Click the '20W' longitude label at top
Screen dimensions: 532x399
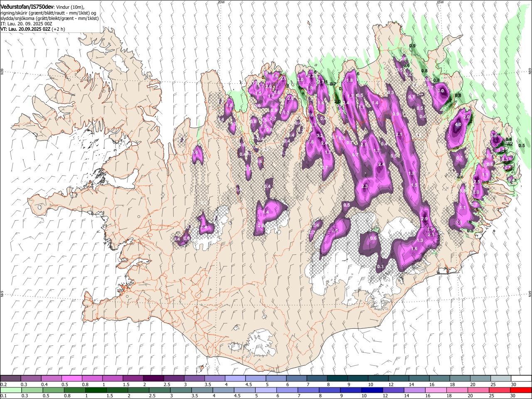(x=221, y=2)
